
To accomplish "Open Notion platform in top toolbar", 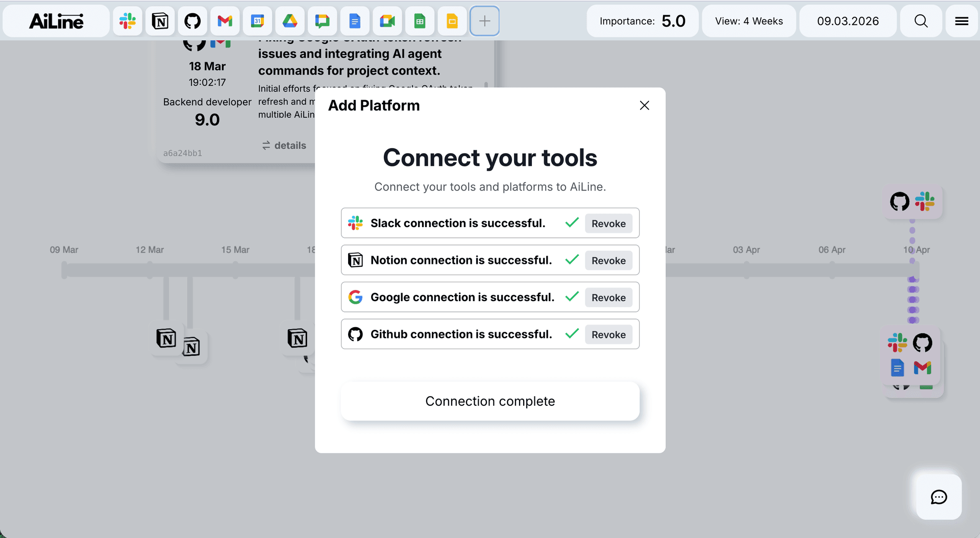I will 160,21.
